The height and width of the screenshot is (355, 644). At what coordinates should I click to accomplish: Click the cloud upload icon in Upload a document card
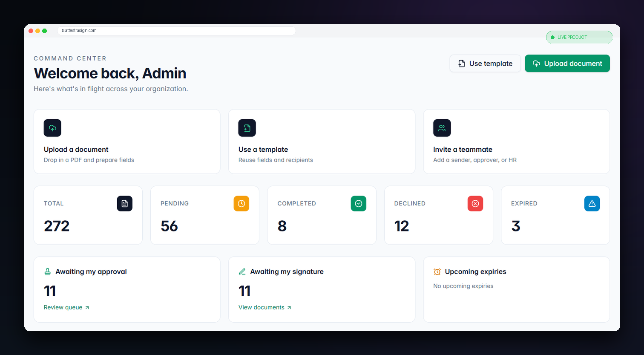(52, 128)
